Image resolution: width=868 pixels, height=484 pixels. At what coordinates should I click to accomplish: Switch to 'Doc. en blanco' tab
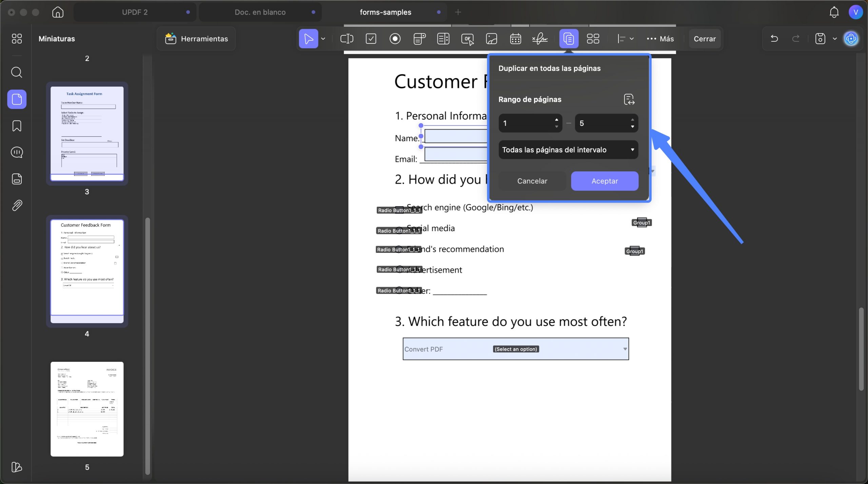(260, 12)
